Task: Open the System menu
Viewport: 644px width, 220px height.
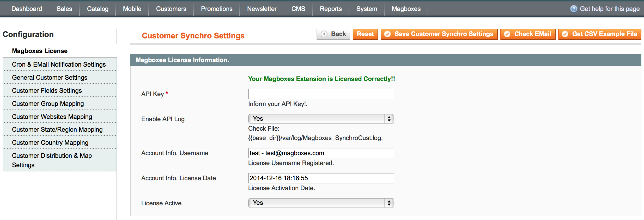Action: (x=367, y=9)
